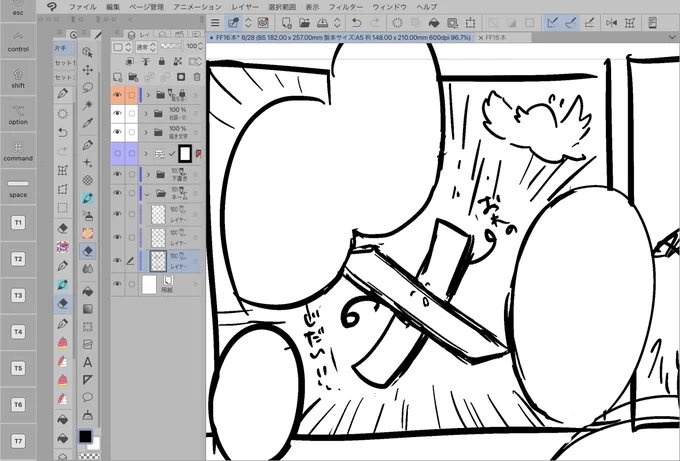The width and height of the screenshot is (680, 461).
Task: Tap the esc edge keyboard key
Action: coord(18,10)
